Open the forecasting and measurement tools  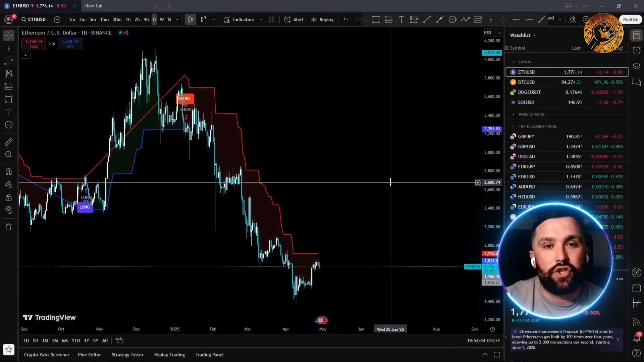tap(9, 86)
